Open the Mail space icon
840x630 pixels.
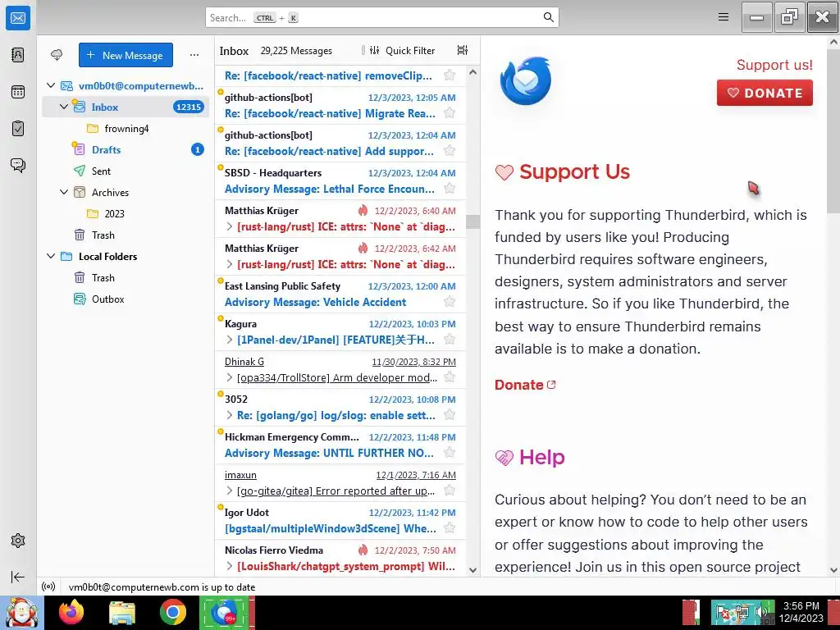point(18,18)
